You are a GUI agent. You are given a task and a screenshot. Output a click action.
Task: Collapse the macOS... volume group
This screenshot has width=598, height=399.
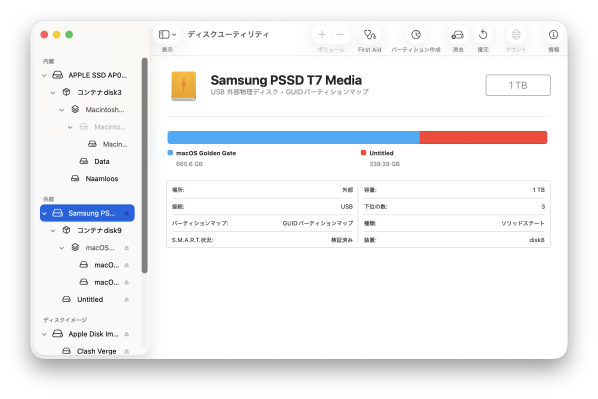pos(61,248)
